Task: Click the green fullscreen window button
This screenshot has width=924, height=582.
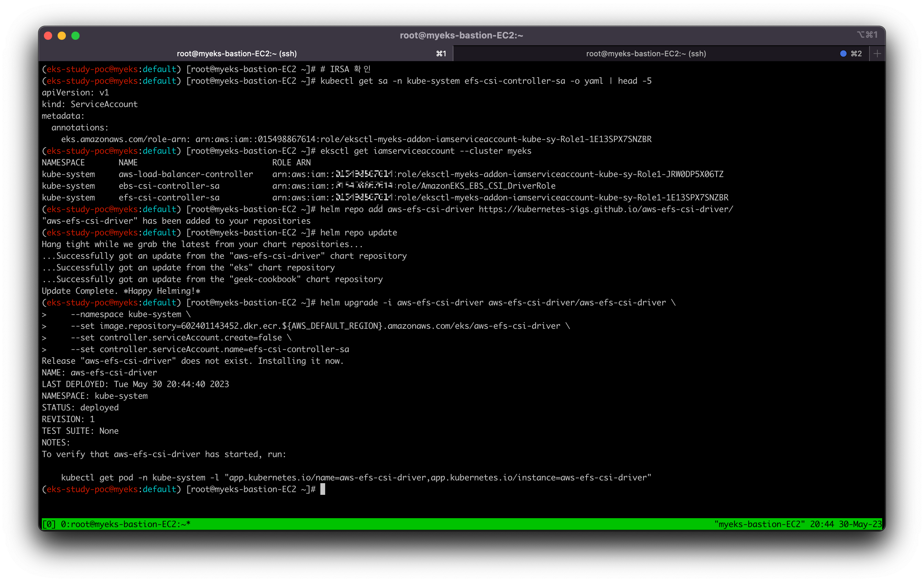Action: (75, 36)
